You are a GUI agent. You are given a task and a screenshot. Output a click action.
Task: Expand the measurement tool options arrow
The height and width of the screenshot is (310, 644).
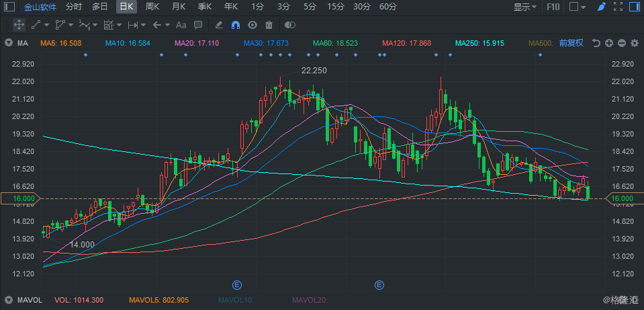click(119, 25)
